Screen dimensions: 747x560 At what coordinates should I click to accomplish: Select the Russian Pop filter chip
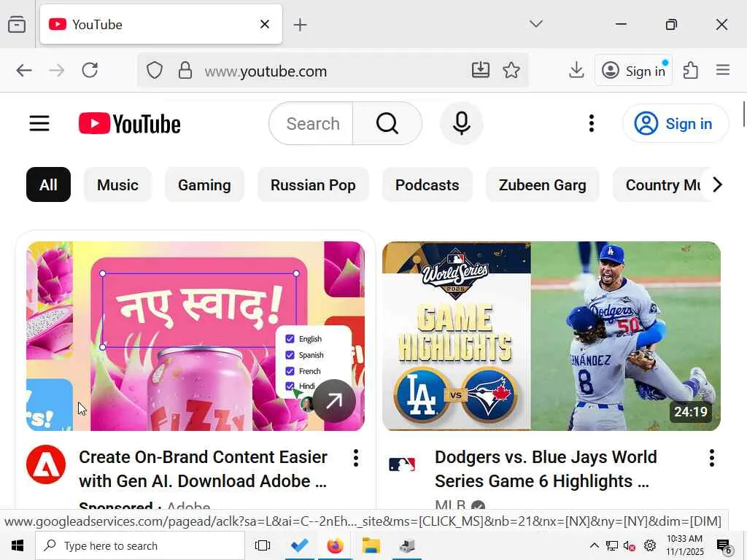pos(313,184)
